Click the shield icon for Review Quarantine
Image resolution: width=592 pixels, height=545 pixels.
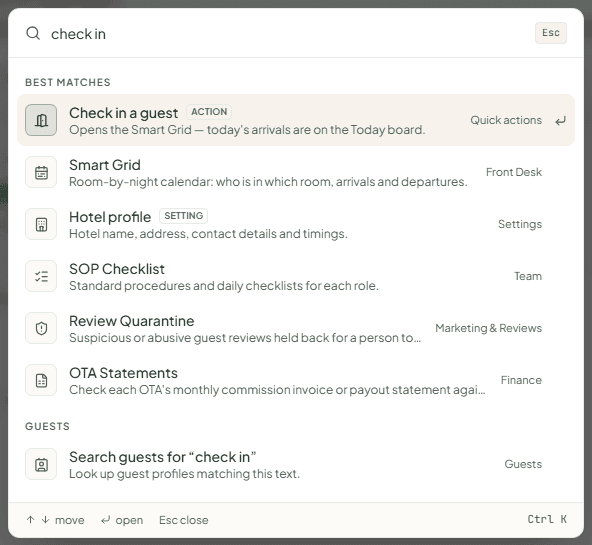[41, 328]
